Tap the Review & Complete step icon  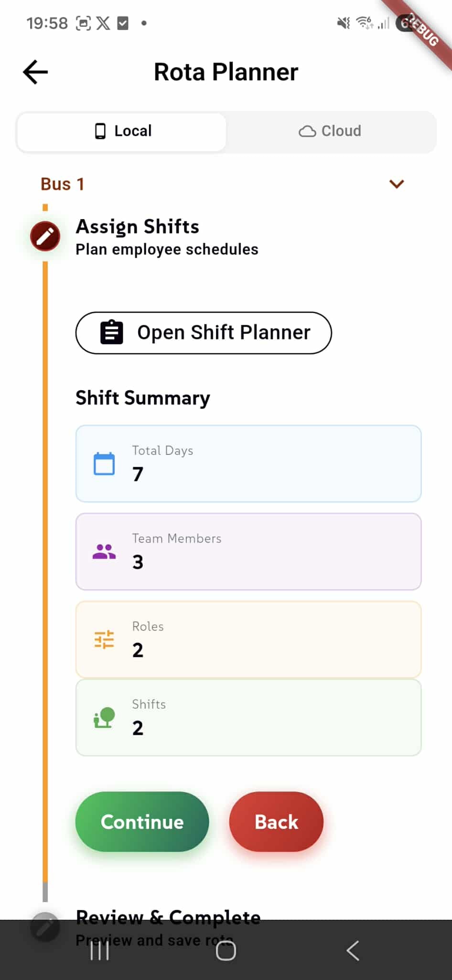(x=45, y=927)
